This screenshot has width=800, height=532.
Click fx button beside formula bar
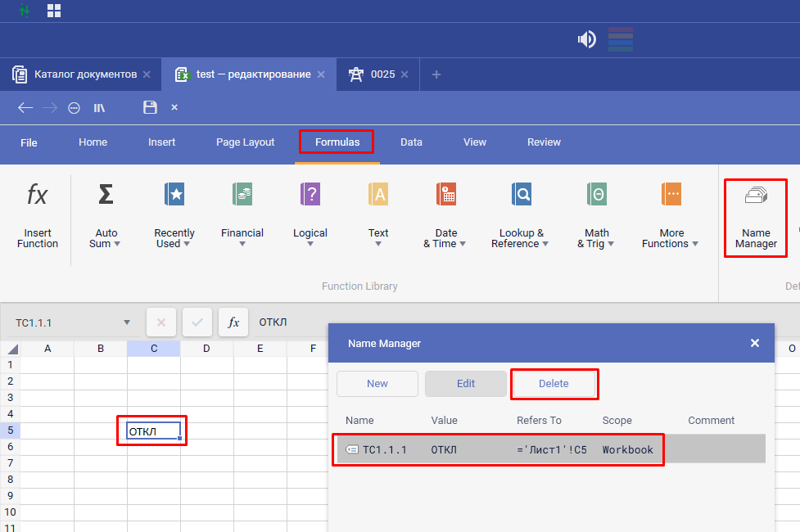233,322
